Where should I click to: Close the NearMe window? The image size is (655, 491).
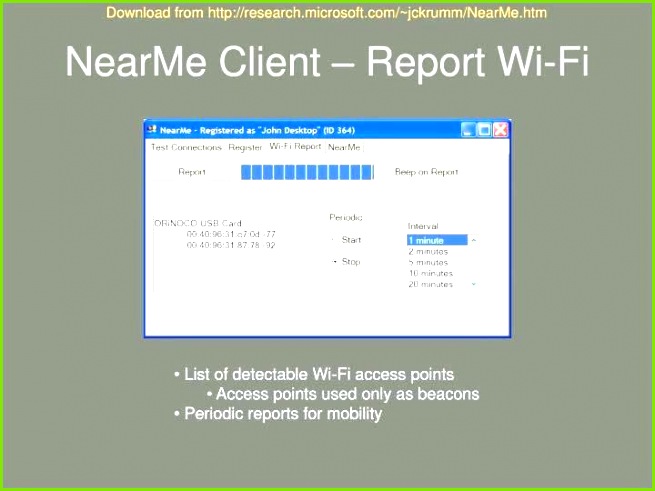point(501,130)
